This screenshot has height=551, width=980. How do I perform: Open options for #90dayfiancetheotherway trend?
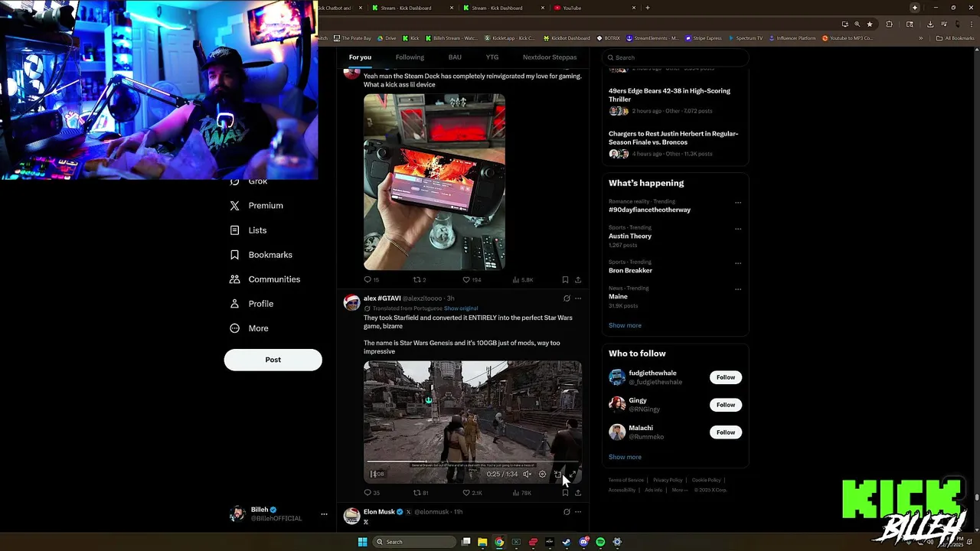pos(738,203)
